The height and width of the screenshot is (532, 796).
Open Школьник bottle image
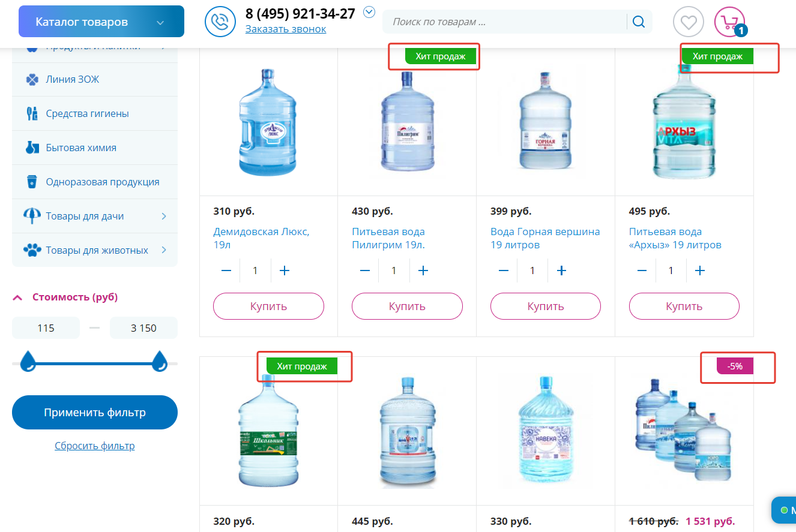[268, 429]
